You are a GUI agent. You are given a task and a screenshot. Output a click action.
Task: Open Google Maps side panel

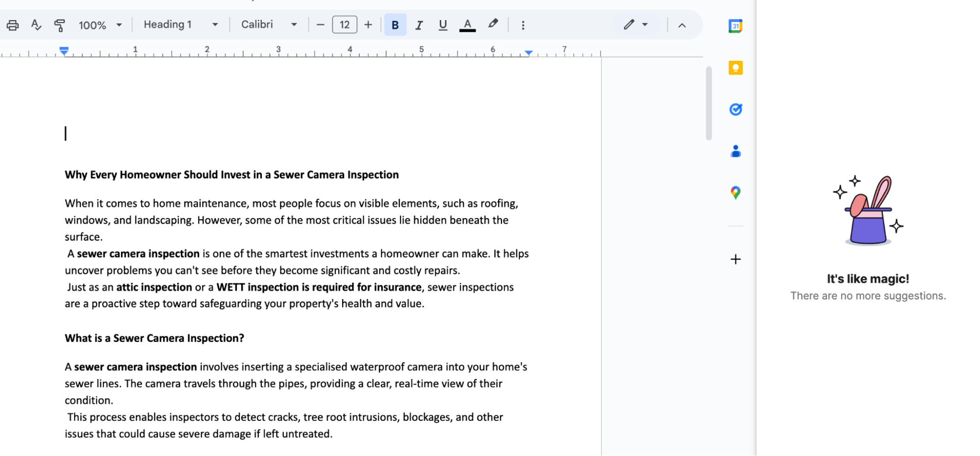(735, 193)
